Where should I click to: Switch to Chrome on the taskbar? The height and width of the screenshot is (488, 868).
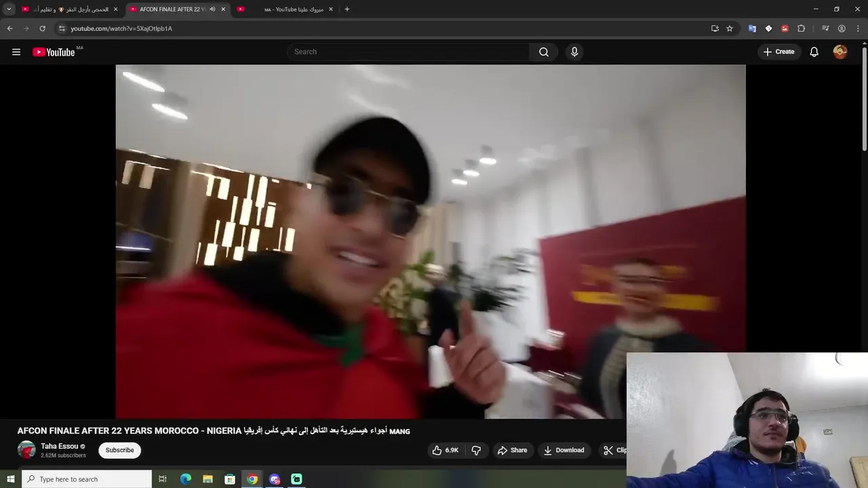(252, 479)
